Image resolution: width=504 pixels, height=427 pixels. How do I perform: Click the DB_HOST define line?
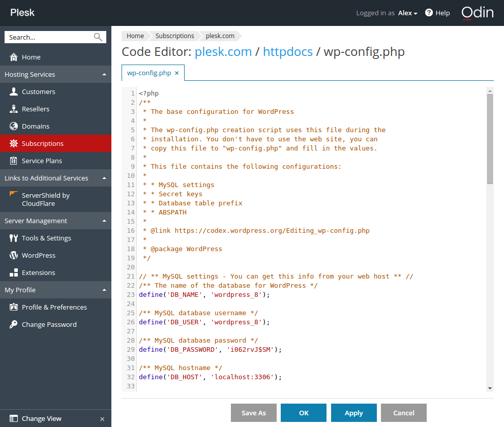coord(210,377)
